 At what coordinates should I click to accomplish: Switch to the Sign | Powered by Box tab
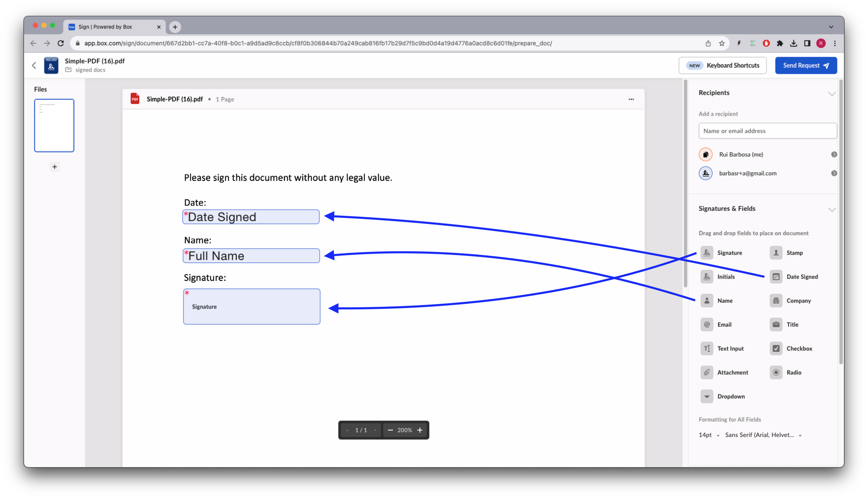point(114,27)
